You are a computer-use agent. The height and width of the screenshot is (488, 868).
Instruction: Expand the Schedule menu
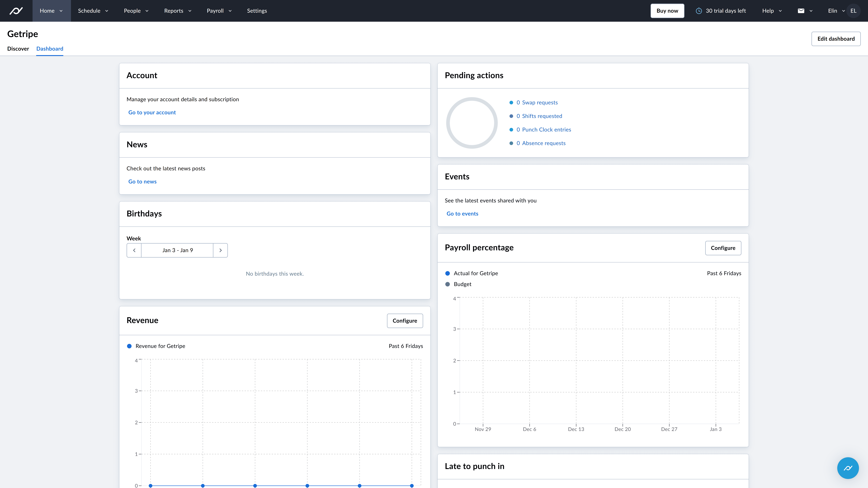[x=93, y=11]
